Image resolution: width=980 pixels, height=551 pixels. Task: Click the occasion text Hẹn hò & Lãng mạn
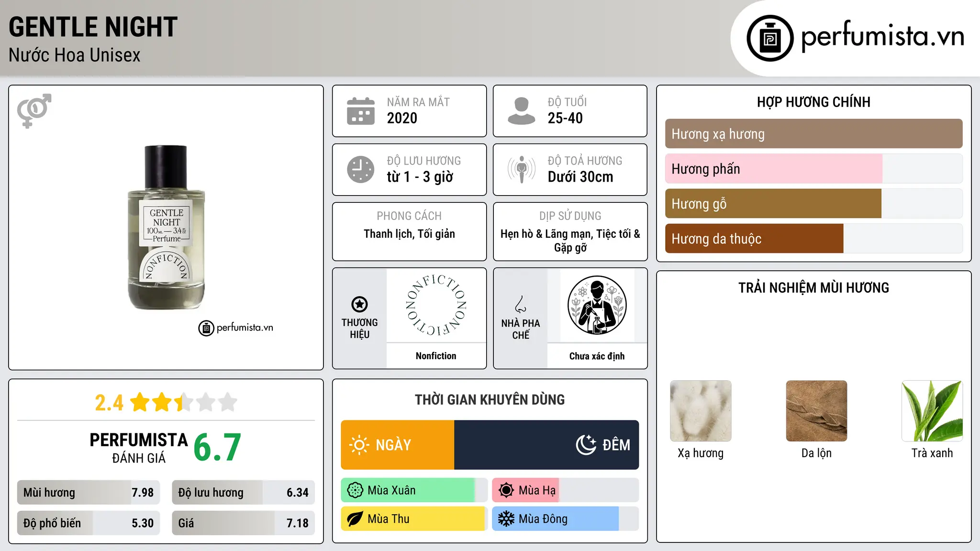point(545,234)
